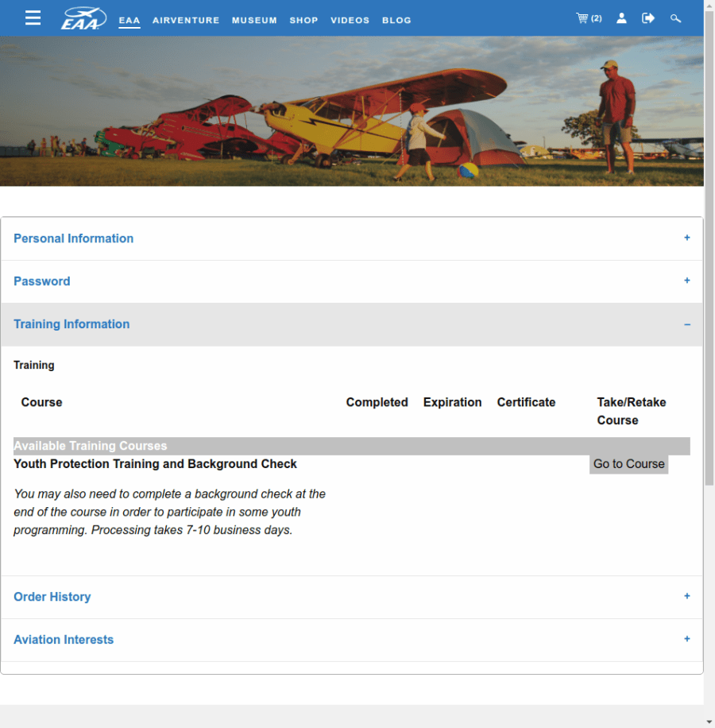Visit the Blog navigation link
The height and width of the screenshot is (728, 715).
coord(396,20)
